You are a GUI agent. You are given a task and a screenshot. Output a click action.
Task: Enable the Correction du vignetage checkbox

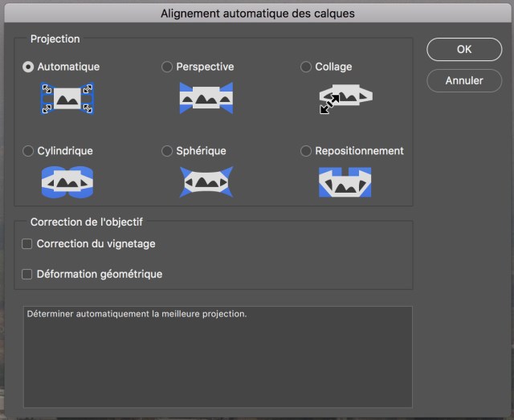[x=27, y=244]
